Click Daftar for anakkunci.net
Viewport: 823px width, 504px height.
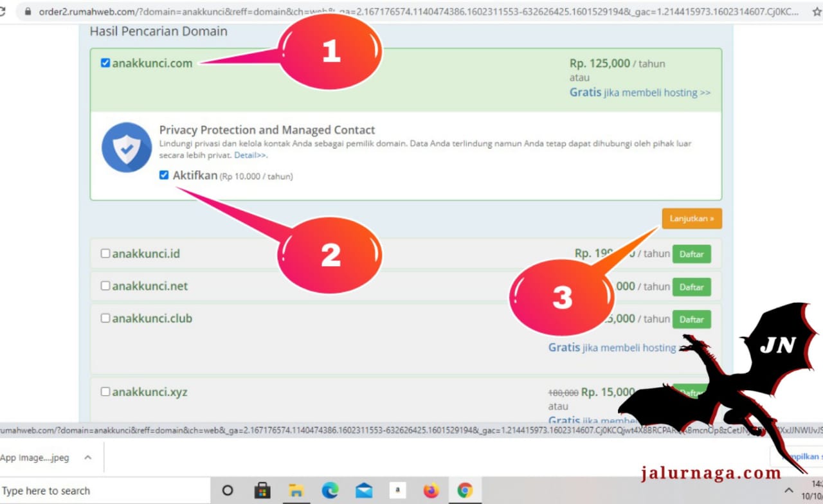click(x=692, y=287)
